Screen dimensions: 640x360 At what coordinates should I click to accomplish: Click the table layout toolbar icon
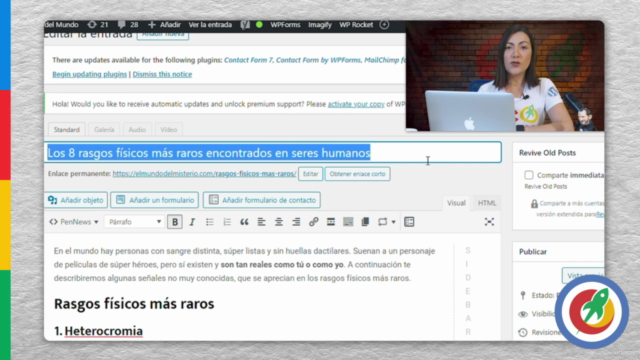click(409, 222)
